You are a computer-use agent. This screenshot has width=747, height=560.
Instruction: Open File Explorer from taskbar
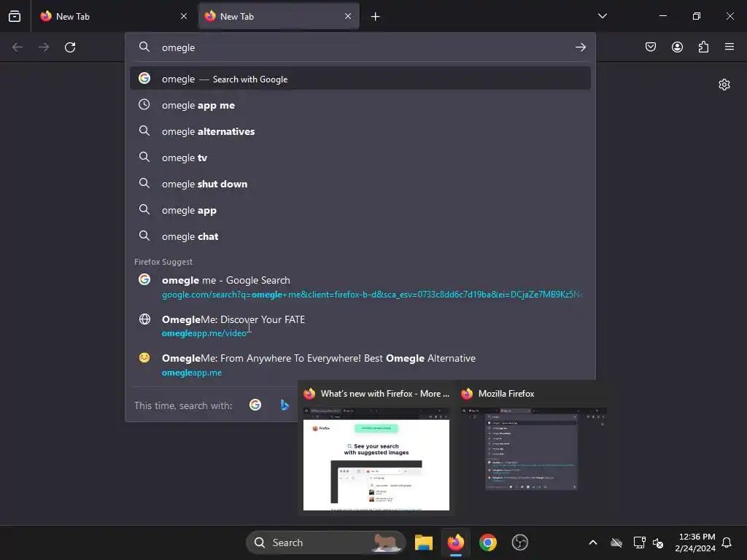coord(424,542)
